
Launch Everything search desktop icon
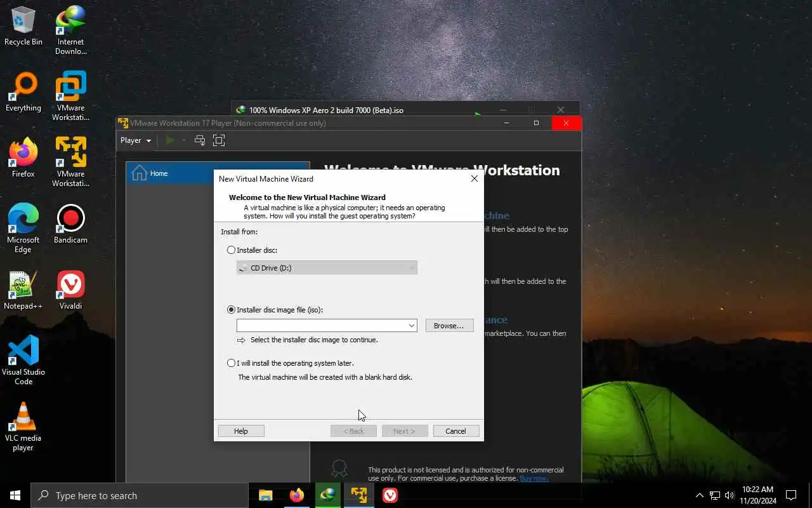(x=23, y=91)
